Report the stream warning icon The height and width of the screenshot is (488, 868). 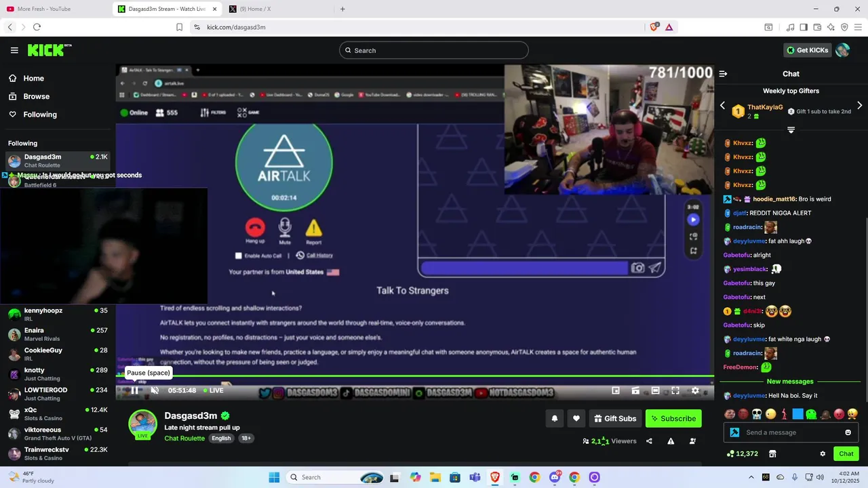tap(671, 441)
